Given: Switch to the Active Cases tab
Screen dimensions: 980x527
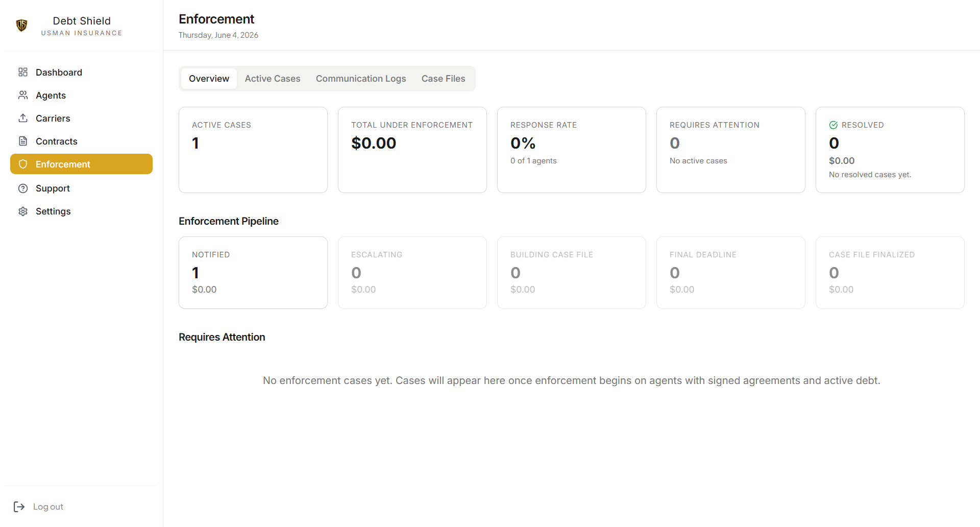Looking at the screenshot, I should [273, 79].
